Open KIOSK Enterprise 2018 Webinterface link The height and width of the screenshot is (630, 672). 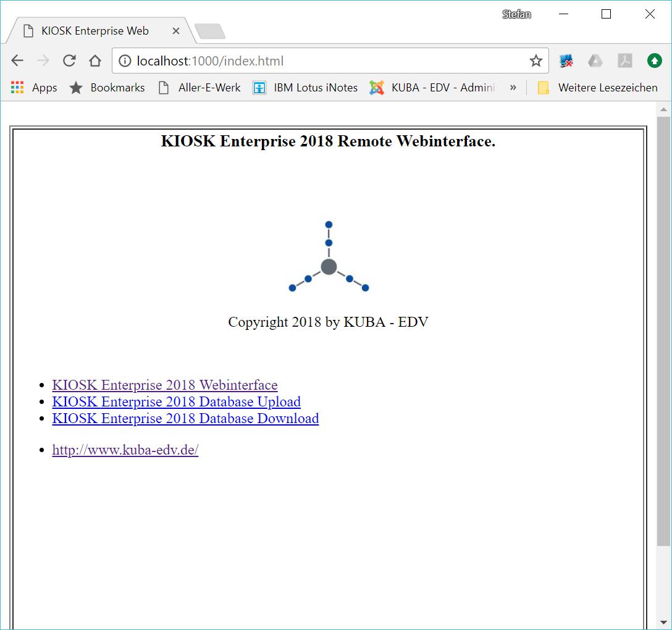[164, 385]
